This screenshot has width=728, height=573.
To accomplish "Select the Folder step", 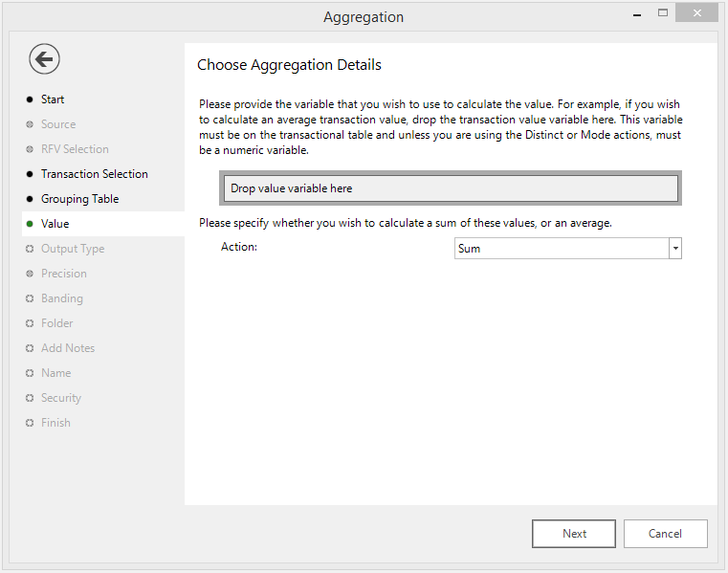I will tap(56, 323).
